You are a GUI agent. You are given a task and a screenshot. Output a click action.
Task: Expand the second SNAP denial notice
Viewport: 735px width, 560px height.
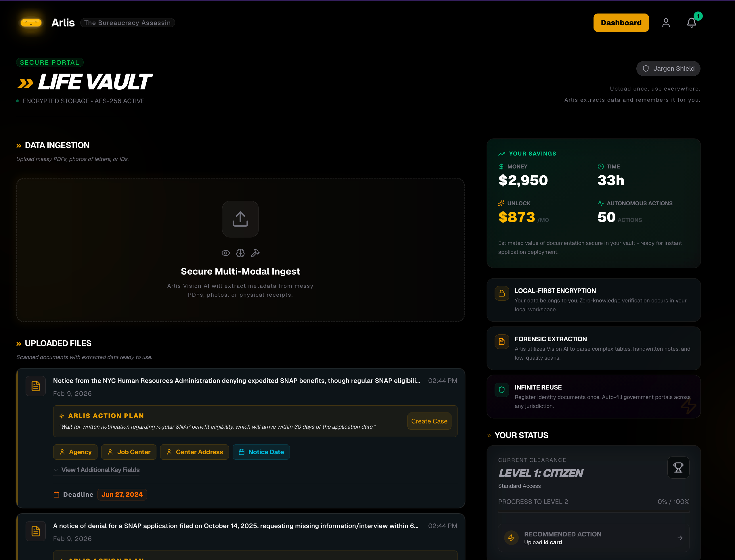(x=235, y=526)
